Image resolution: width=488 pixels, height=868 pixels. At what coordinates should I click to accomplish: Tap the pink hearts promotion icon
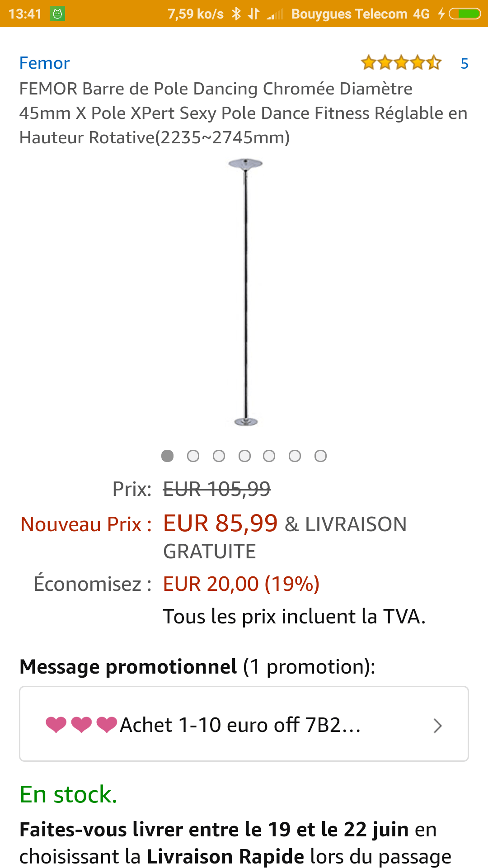click(x=81, y=725)
